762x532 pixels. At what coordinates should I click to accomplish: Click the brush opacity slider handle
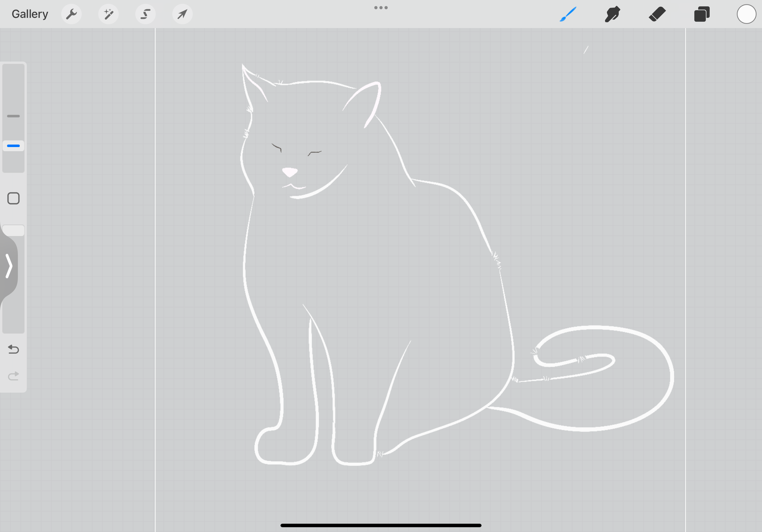13,230
